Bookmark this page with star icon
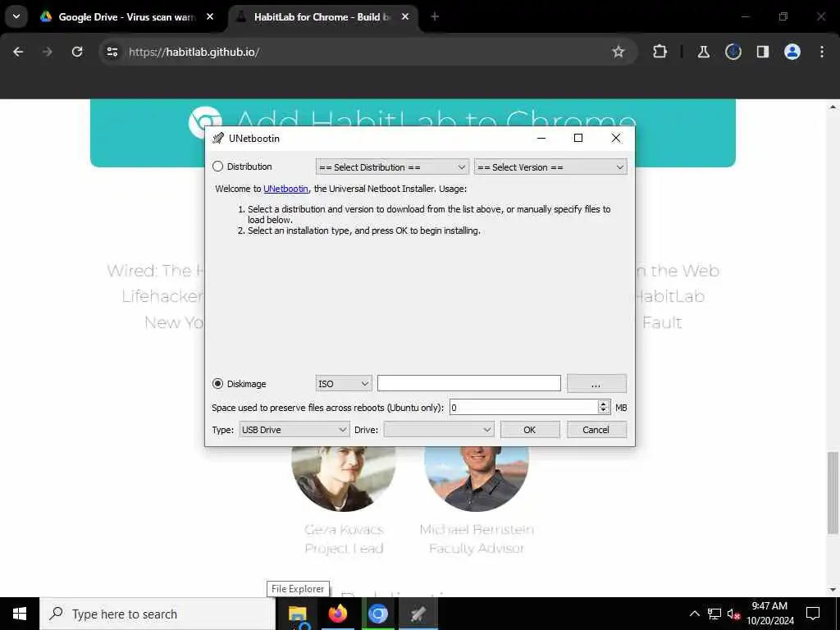The image size is (840, 630). coord(619,52)
